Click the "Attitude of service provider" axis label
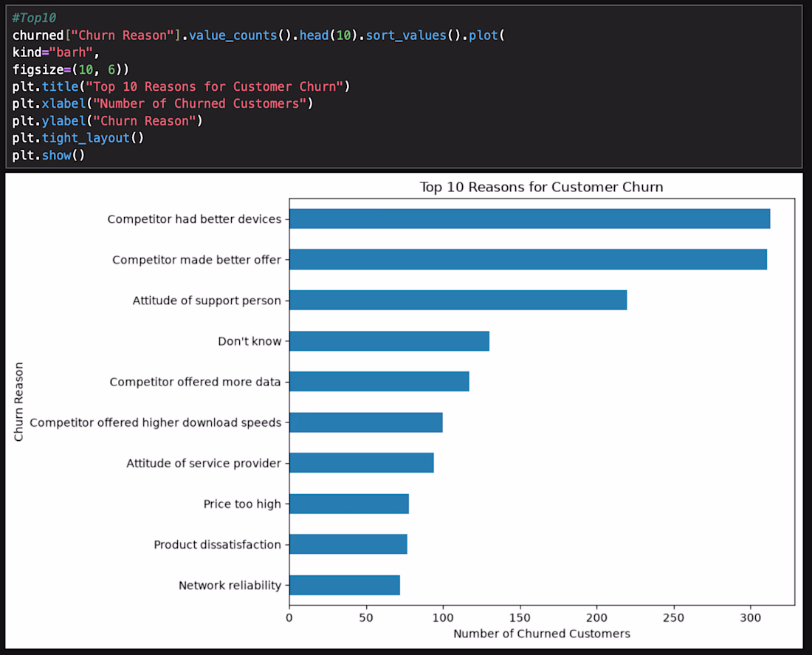 [204, 463]
